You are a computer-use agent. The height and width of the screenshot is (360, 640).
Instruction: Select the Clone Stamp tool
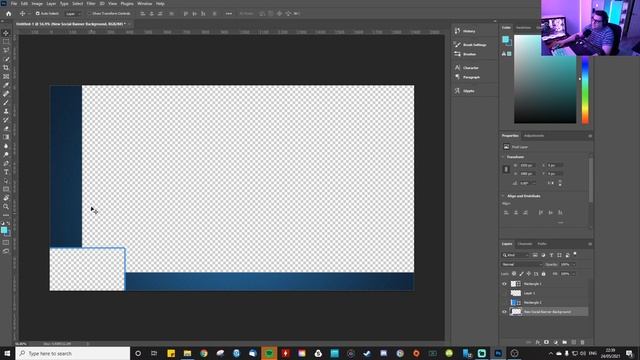(x=6, y=111)
